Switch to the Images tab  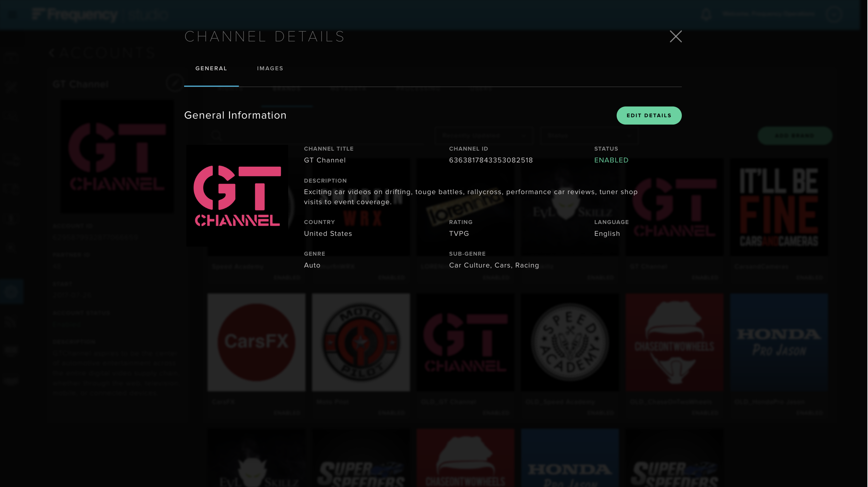coord(270,69)
